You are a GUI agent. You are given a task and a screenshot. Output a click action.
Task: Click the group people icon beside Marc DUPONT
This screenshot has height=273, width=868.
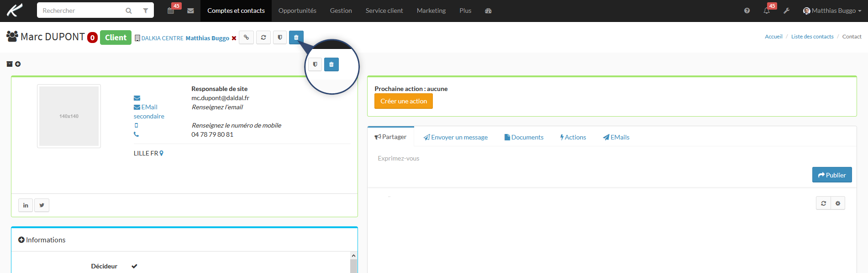(12, 36)
